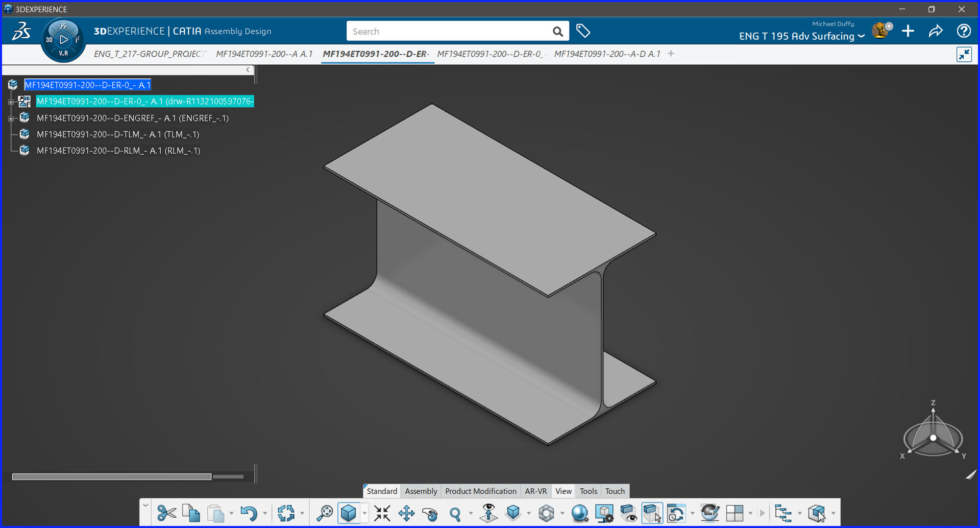
Task: Click the Copy icon in toolbar
Action: [191, 513]
